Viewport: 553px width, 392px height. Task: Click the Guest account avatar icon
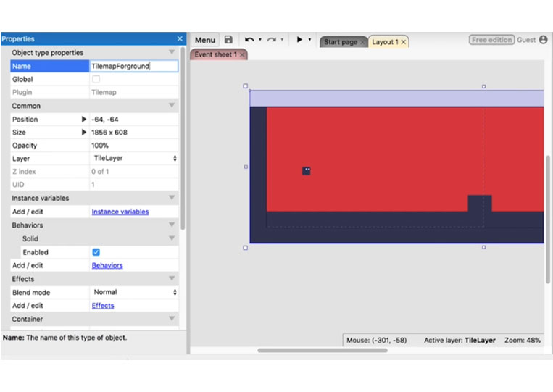click(x=544, y=39)
